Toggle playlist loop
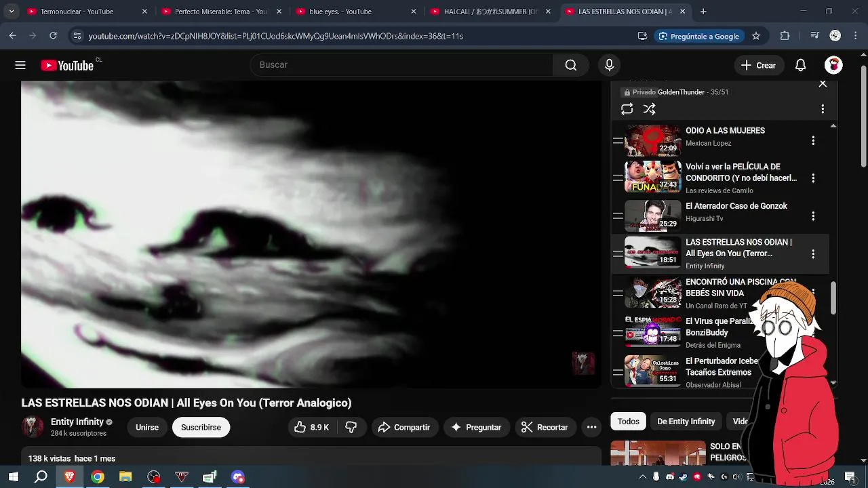The height and width of the screenshot is (488, 868). coord(627,109)
